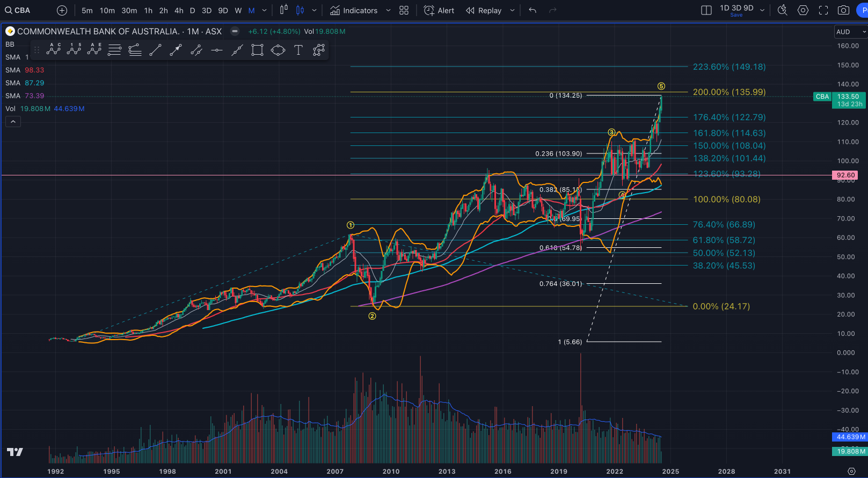This screenshot has width=868, height=478.
Task: Select the D daily timeframe
Action: 193,10
